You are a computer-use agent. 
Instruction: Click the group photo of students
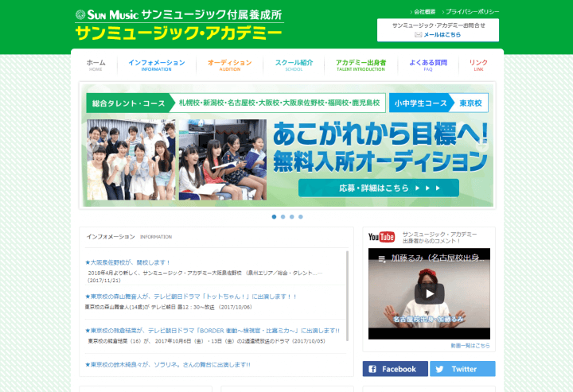click(131, 160)
